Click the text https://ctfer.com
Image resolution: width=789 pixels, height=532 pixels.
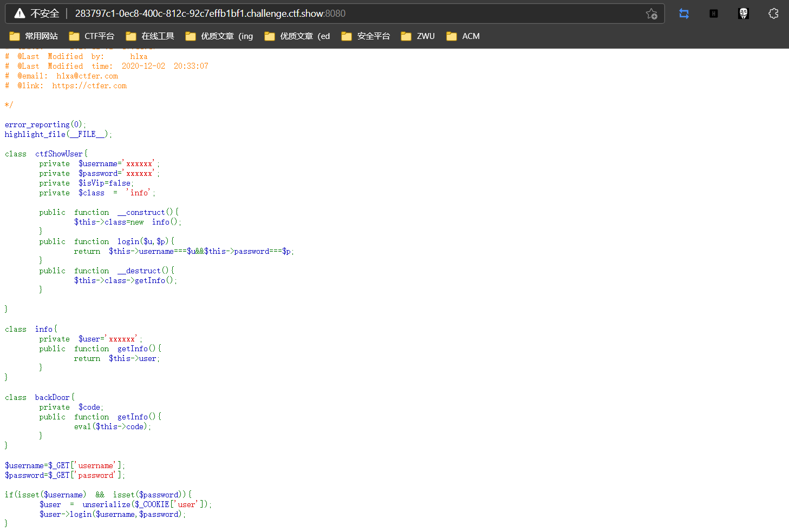tap(89, 86)
